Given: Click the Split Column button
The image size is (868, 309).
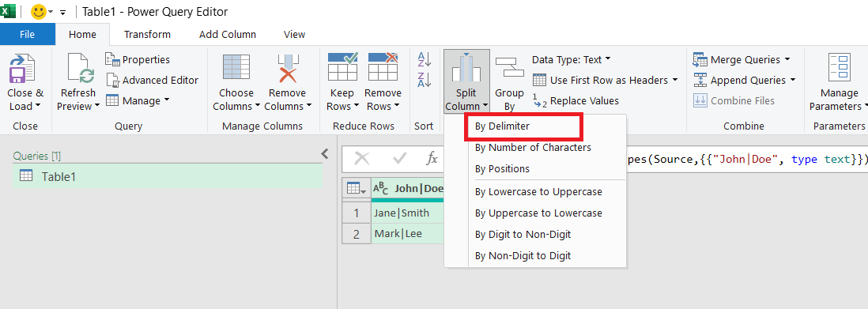Looking at the screenshot, I should click(x=466, y=81).
